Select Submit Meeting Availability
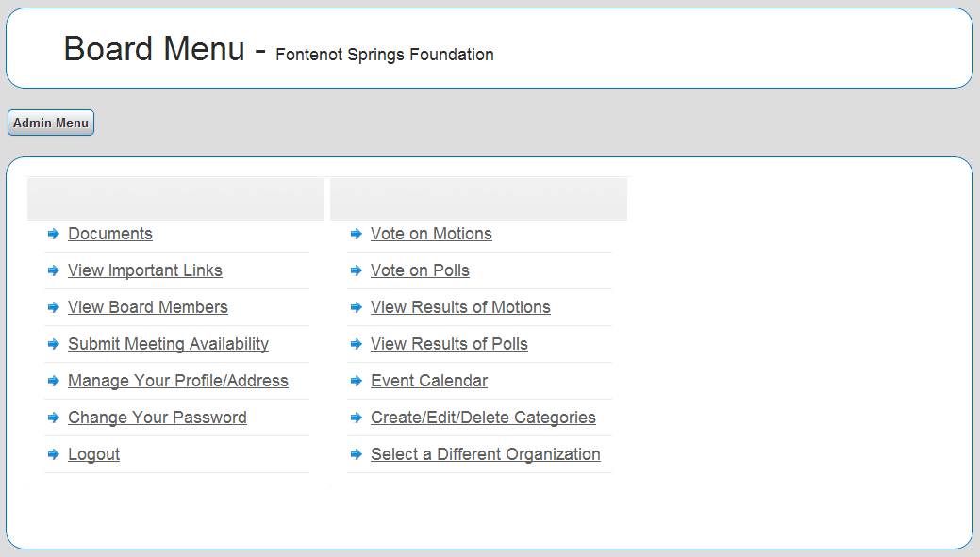 click(168, 344)
